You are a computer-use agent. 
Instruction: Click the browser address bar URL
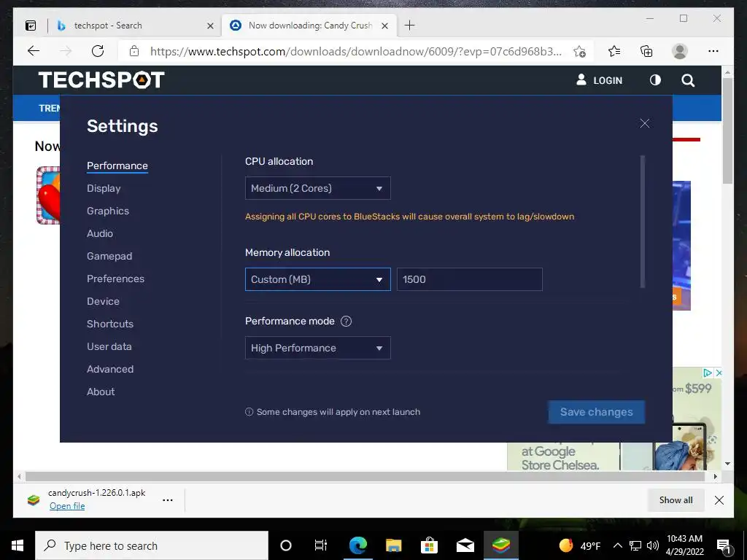356,52
